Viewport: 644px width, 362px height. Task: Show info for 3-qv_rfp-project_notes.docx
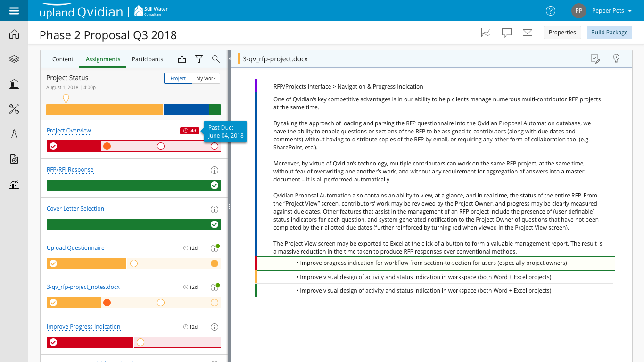click(215, 287)
